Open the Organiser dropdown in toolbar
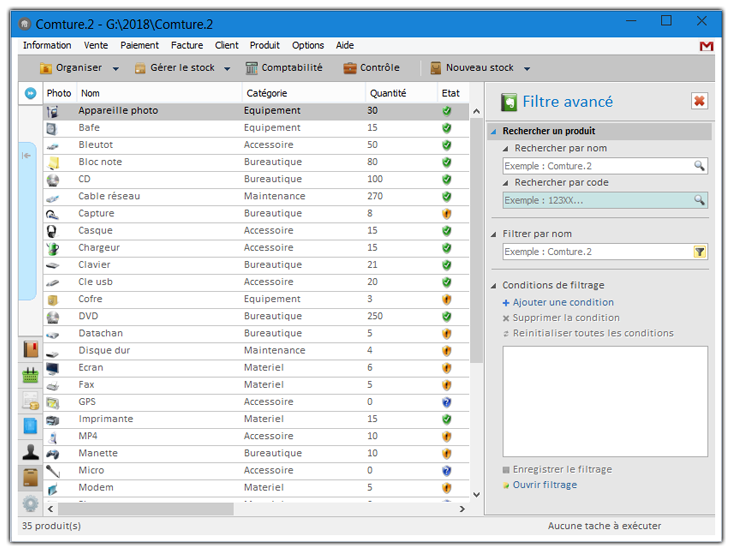 tap(116, 69)
